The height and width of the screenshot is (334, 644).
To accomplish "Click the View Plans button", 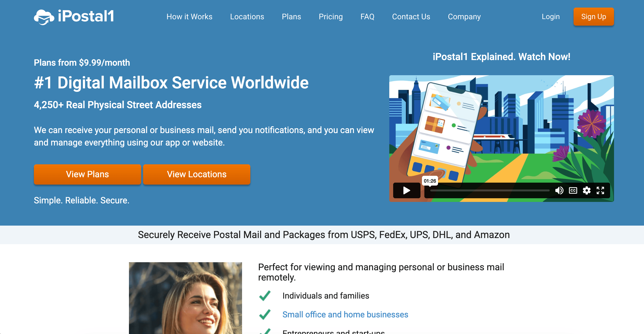I will point(87,174).
